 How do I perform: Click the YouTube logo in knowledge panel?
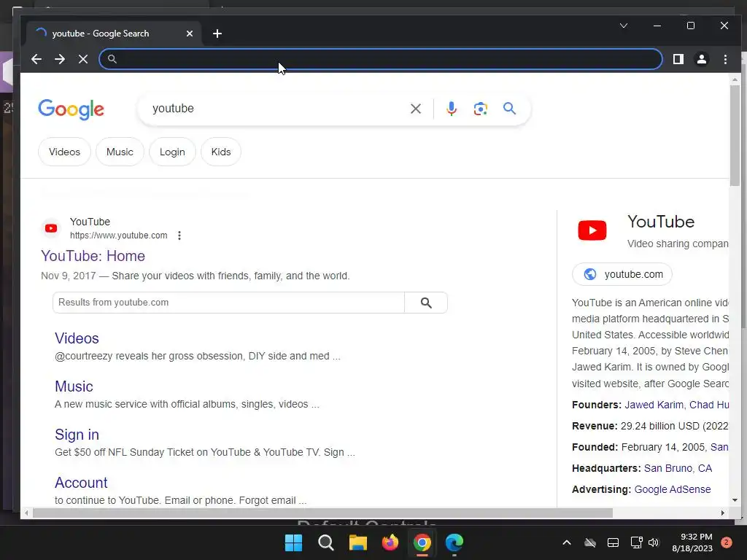pyautogui.click(x=592, y=230)
